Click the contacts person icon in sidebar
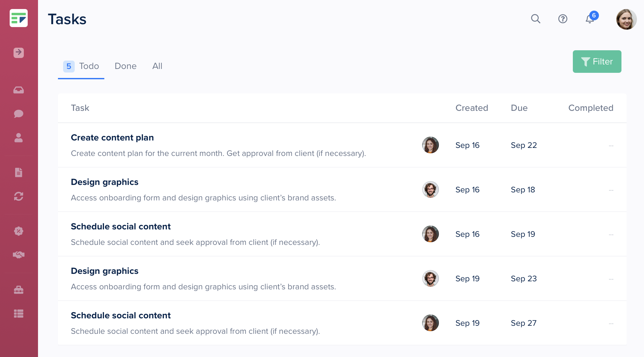The image size is (644, 357). click(x=19, y=137)
